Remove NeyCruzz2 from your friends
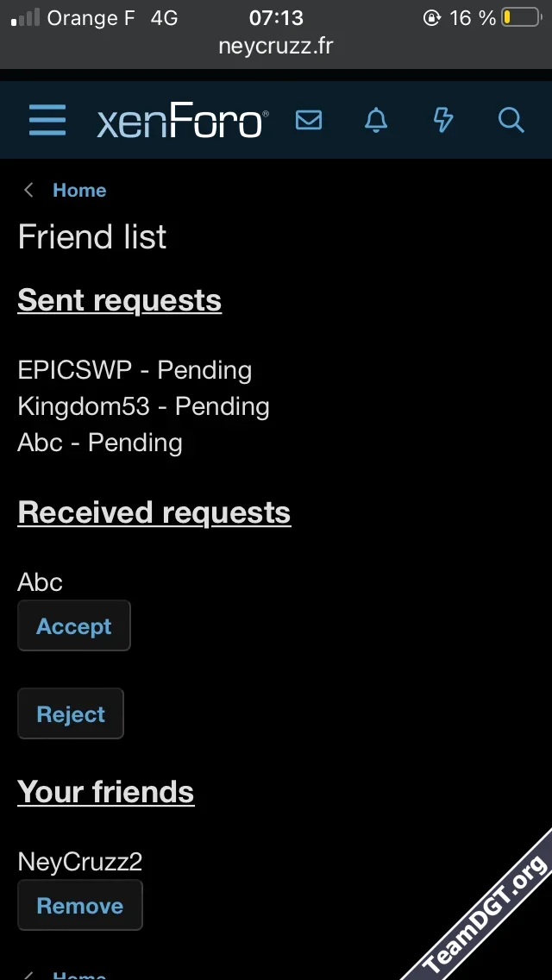The height and width of the screenshot is (980, 552). 80,905
